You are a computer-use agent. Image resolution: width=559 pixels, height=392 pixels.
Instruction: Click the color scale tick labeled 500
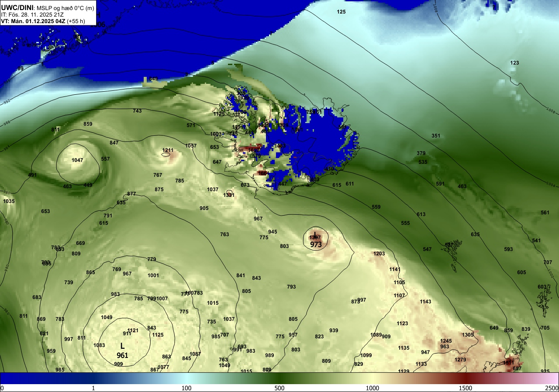(279, 388)
